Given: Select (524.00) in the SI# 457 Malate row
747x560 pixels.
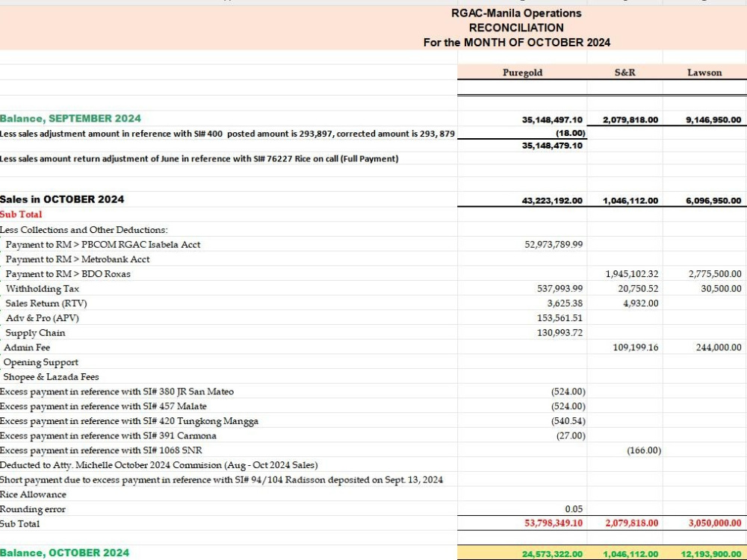Looking at the screenshot, I should point(568,407).
